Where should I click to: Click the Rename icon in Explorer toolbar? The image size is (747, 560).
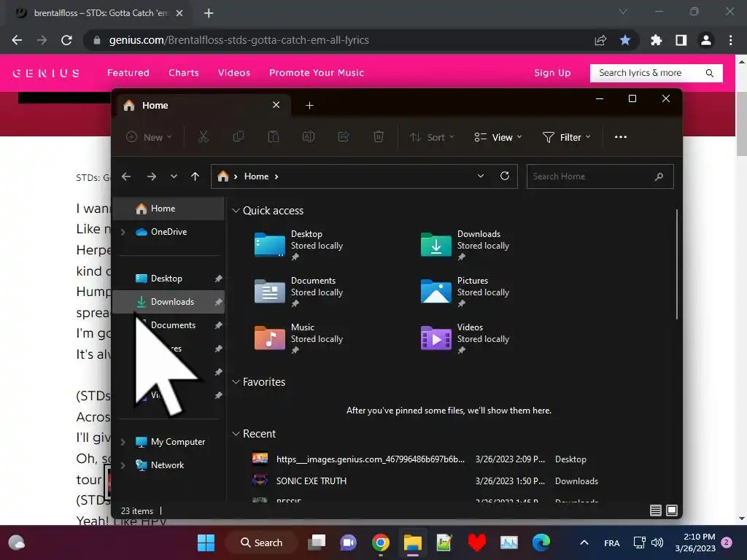pos(309,137)
